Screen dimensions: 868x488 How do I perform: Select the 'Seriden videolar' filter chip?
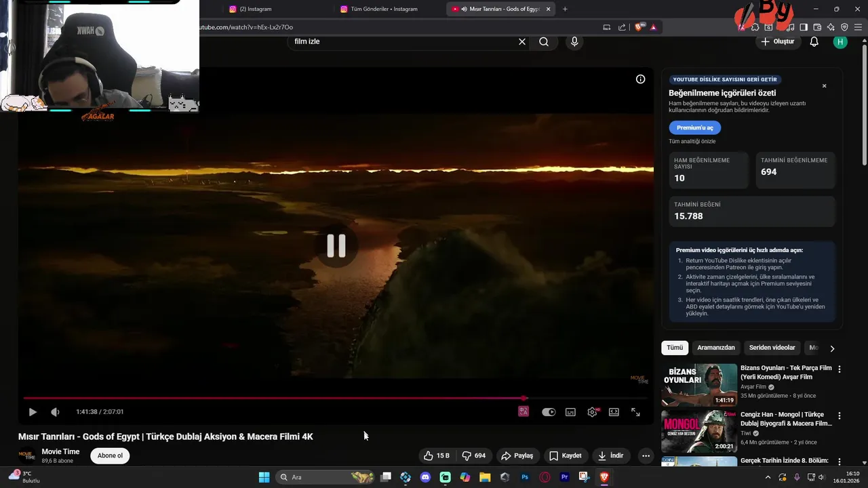click(772, 348)
